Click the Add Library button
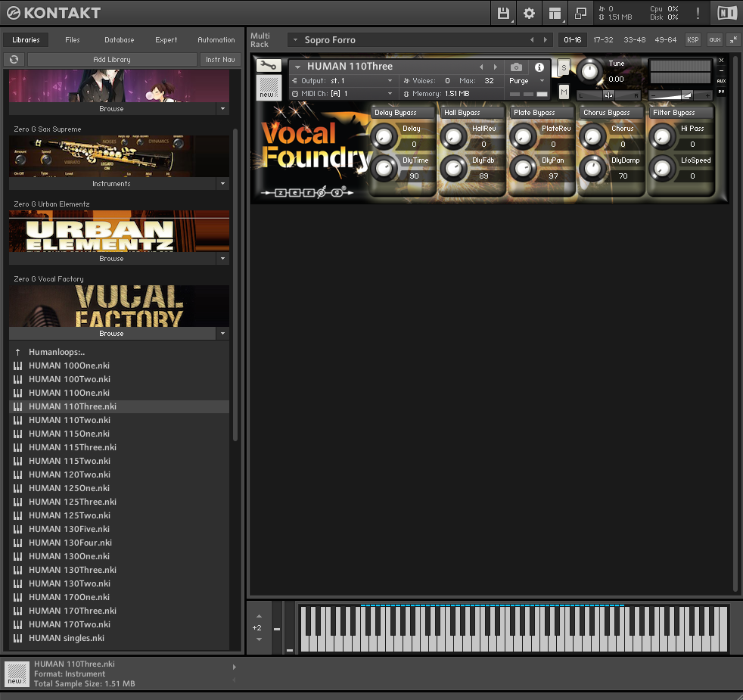Image resolution: width=743 pixels, height=700 pixels. (112, 59)
